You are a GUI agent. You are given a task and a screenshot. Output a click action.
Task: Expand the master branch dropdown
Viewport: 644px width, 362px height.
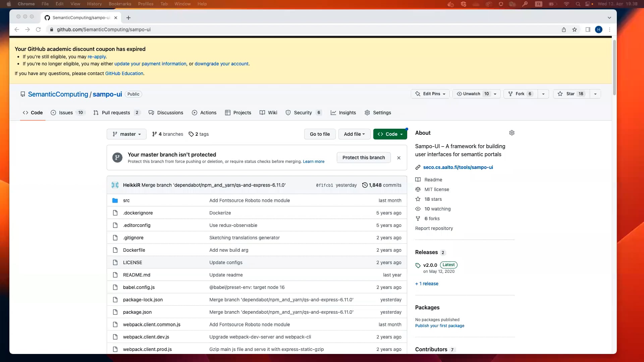[x=126, y=134]
